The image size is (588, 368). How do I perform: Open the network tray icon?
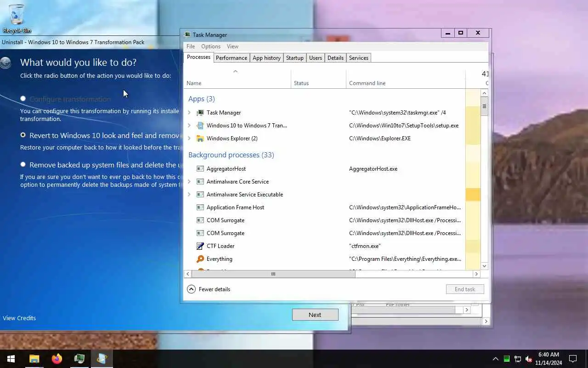tap(517, 359)
